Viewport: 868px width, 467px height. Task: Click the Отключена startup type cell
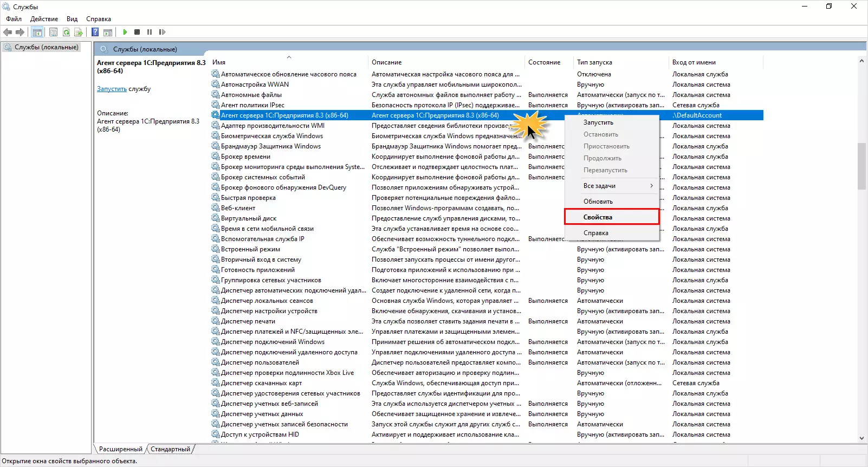click(x=594, y=74)
